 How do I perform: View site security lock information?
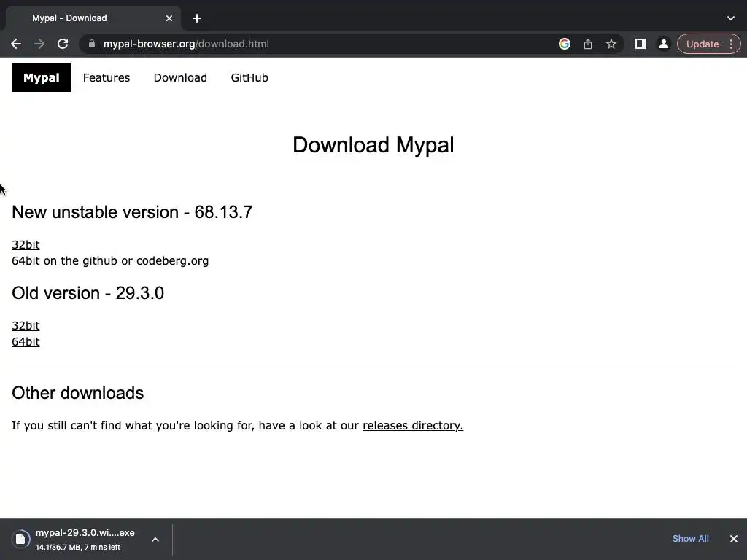coord(92,44)
